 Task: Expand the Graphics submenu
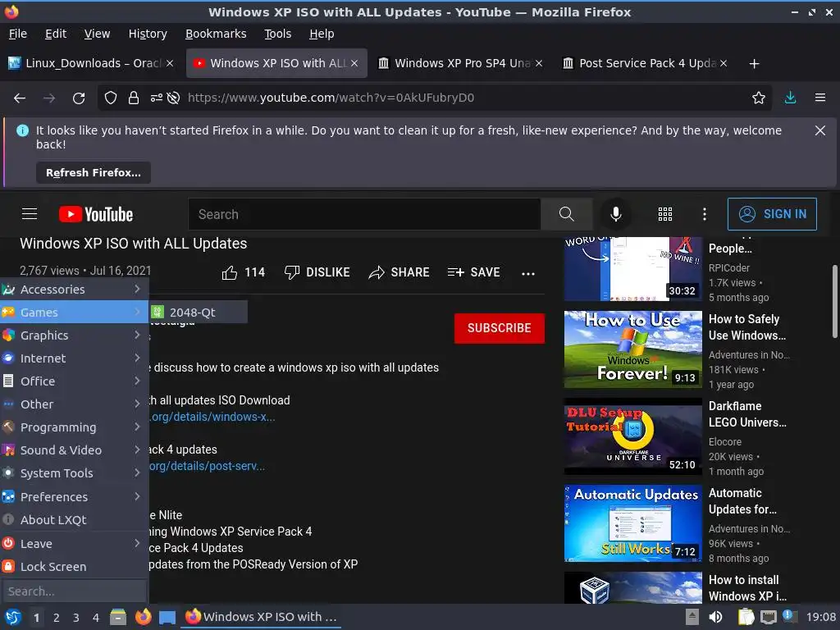[x=75, y=336]
